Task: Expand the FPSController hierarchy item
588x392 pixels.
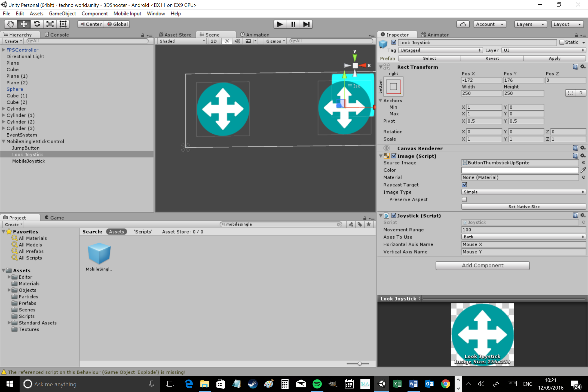Action: [4, 50]
